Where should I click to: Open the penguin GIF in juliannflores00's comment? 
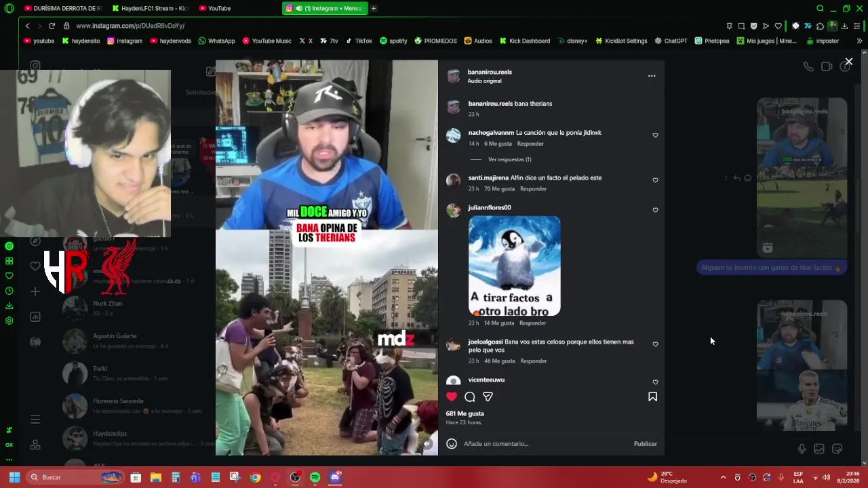[514, 266]
